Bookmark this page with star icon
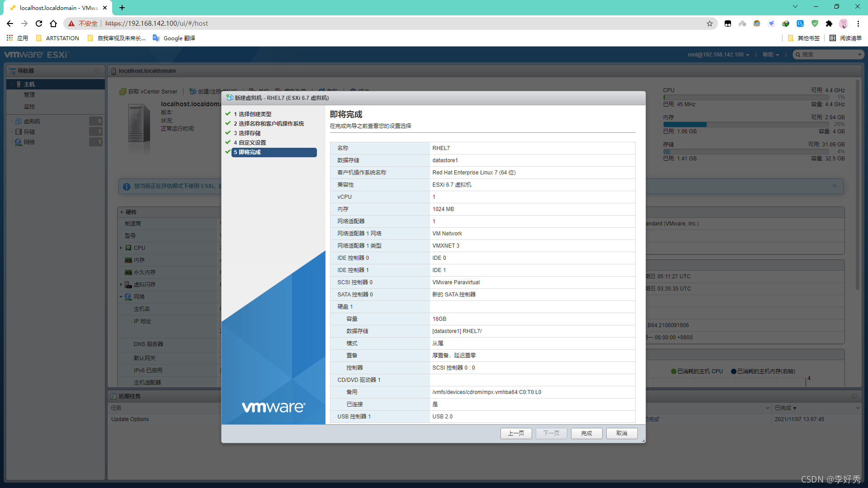 [710, 23]
